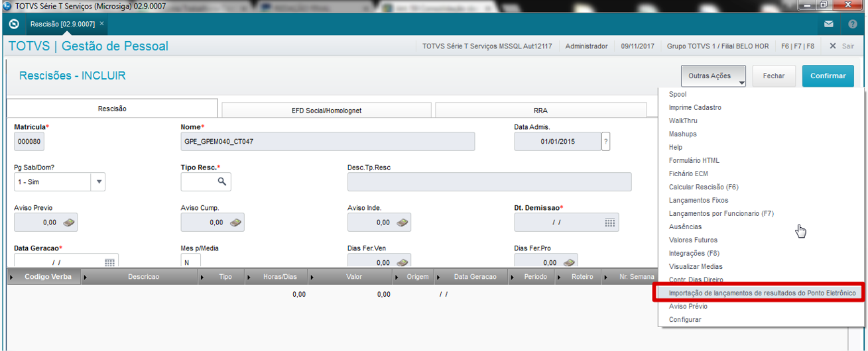Viewport: 868px width, 351px height.
Task: Click the Roteiro column header
Action: (x=582, y=277)
